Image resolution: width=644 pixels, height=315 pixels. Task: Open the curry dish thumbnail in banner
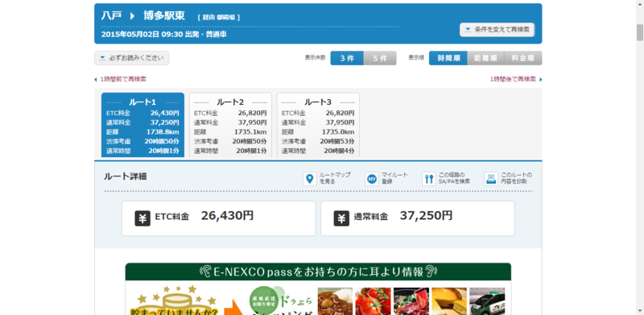pos(335,301)
